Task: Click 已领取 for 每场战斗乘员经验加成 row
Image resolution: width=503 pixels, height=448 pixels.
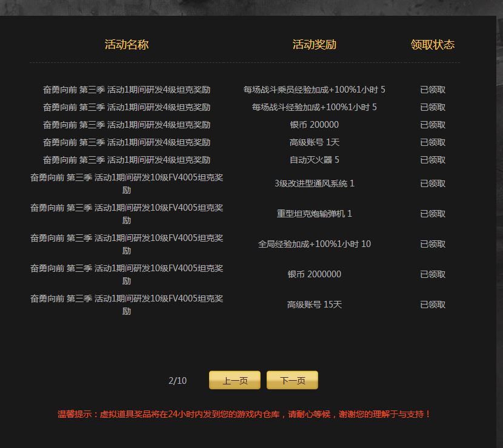Action: [x=433, y=90]
